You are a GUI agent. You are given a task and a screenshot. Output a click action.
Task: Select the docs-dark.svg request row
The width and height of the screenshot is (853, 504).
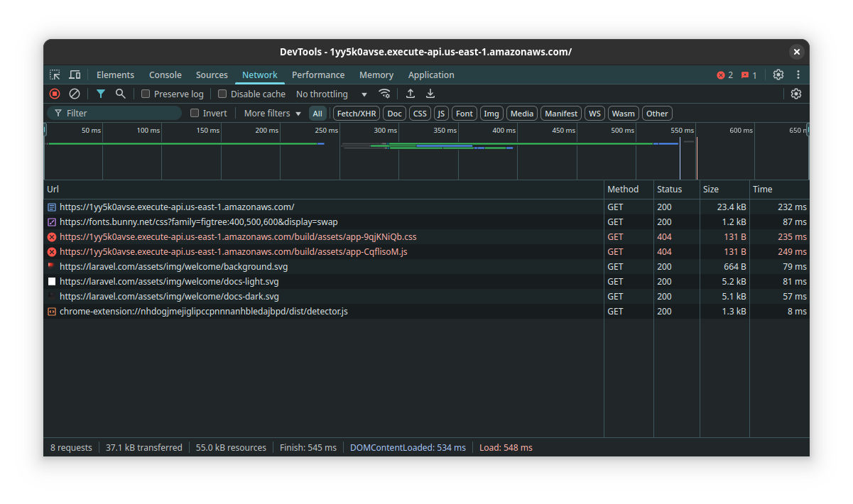coord(426,297)
